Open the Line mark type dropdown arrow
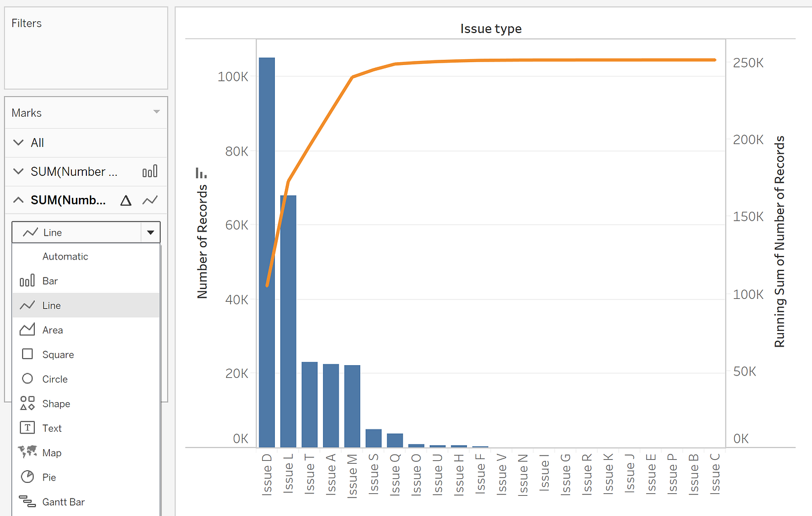The image size is (812, 516). pos(150,232)
